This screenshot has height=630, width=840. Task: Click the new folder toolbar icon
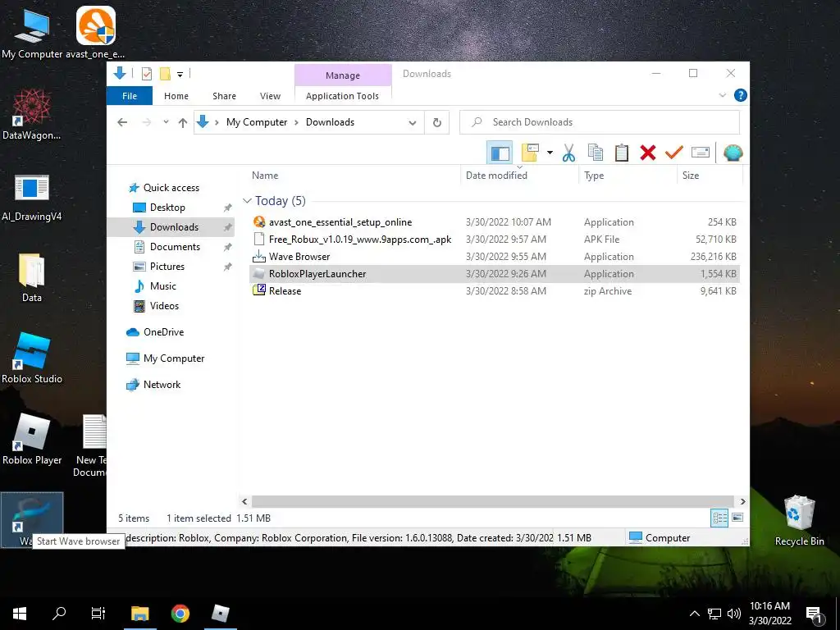(x=530, y=153)
